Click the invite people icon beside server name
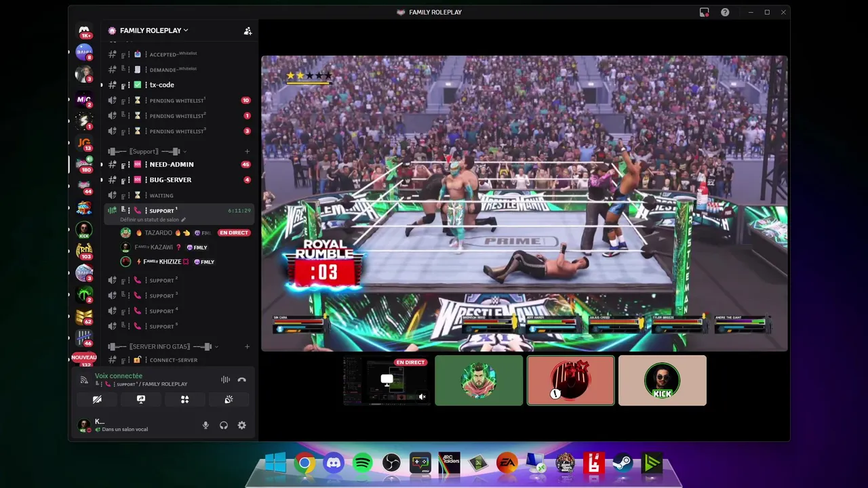The image size is (868, 488). click(248, 30)
